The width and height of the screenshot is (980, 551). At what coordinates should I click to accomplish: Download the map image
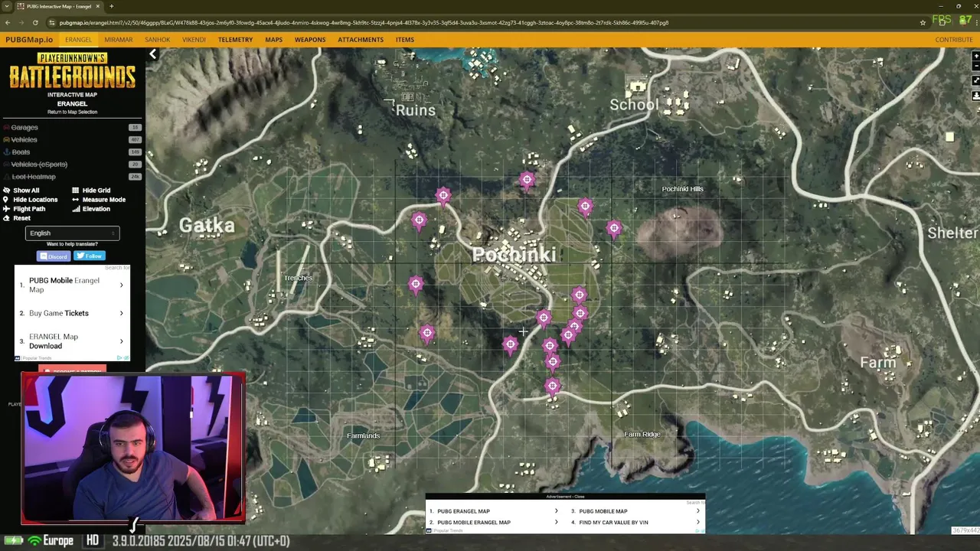click(975, 96)
